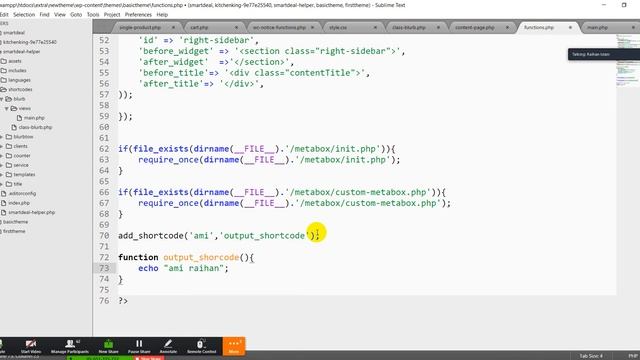Click line number 73 in the gutter
640x360 pixels.
point(104,268)
